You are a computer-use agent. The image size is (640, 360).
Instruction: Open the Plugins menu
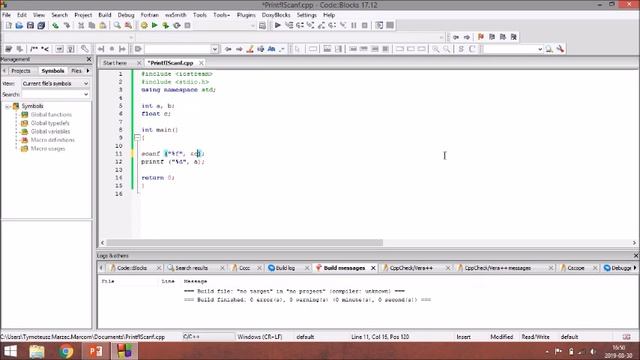(246, 15)
